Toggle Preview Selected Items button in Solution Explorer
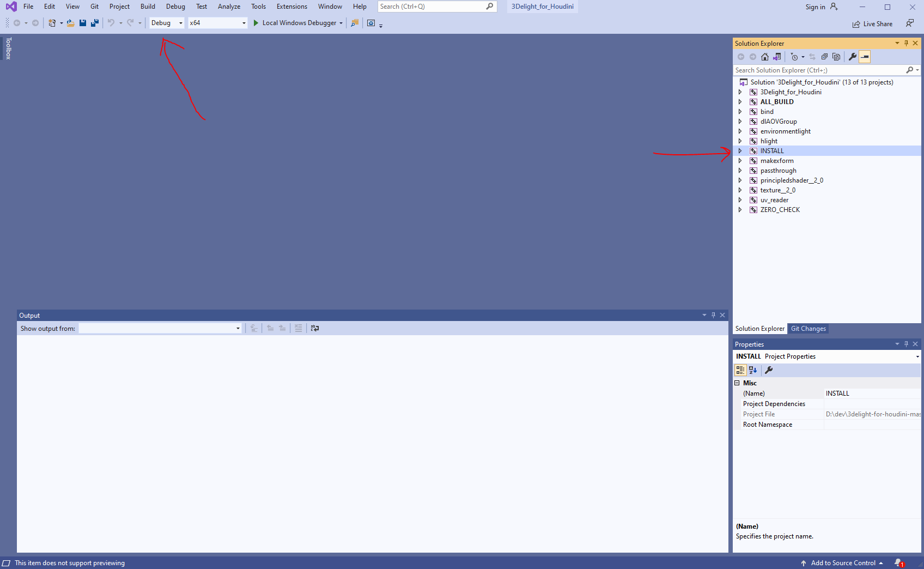The image size is (924, 569). click(x=865, y=57)
